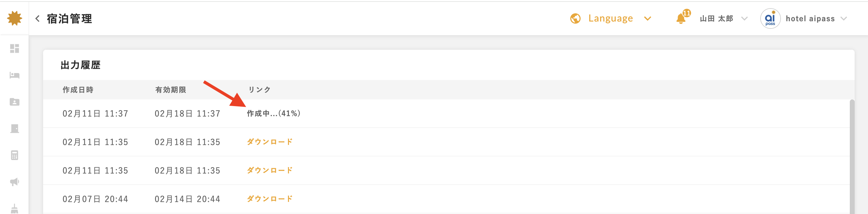Download the 02月07日 20:44 export
868x214 pixels.
pos(270,199)
